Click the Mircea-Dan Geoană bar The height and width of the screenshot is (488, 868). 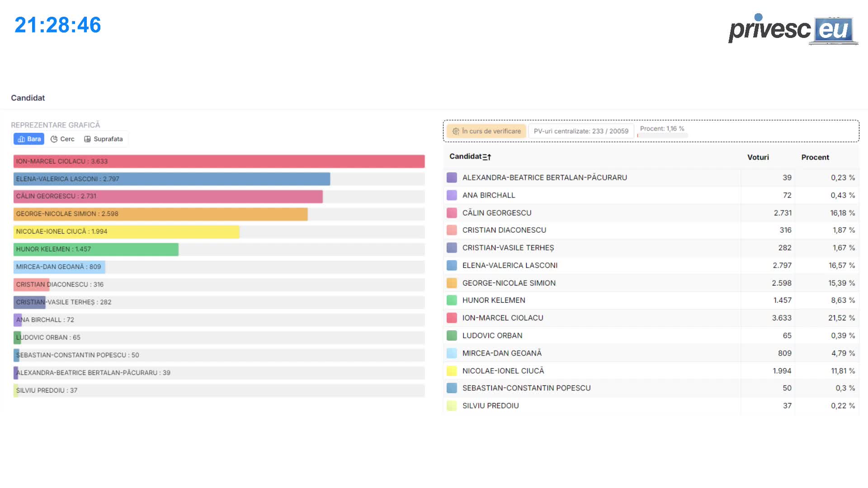59,267
